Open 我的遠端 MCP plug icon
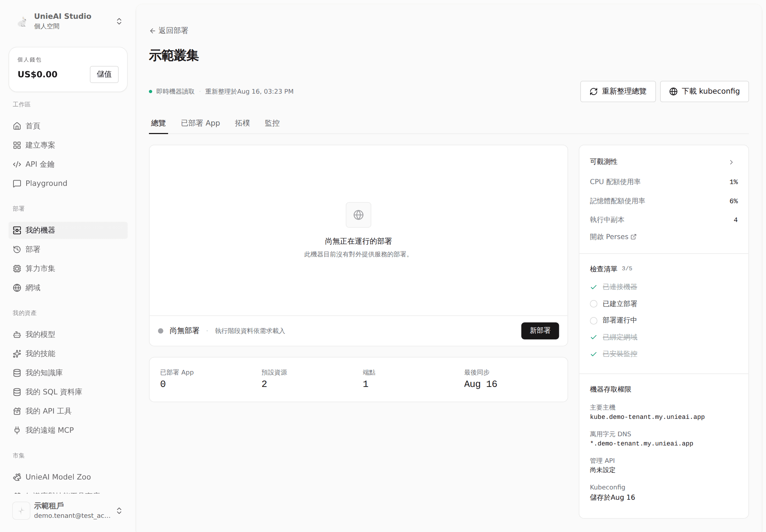Viewport: 766px width, 532px height. (x=17, y=430)
